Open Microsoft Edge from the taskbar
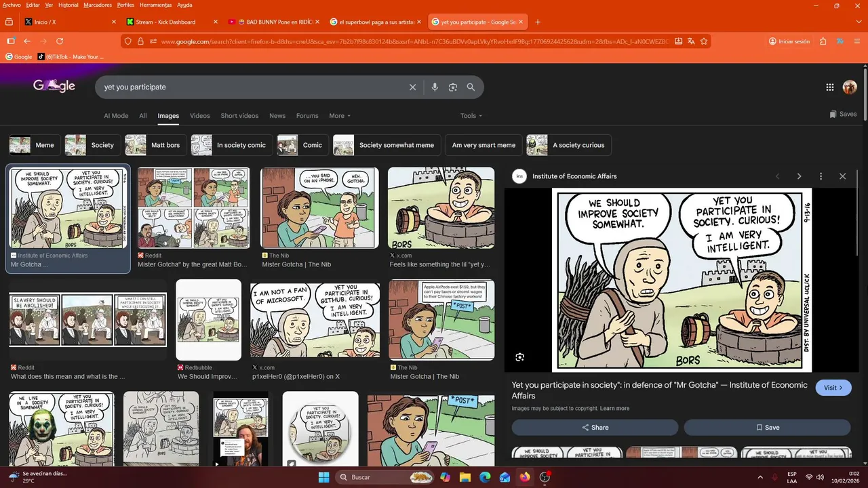868x488 pixels. (x=485, y=477)
